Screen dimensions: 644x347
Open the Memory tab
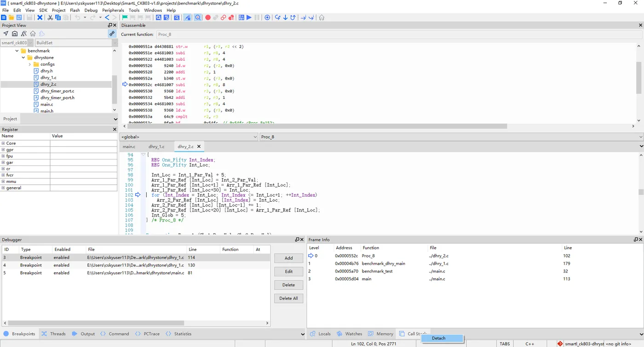coord(380,334)
